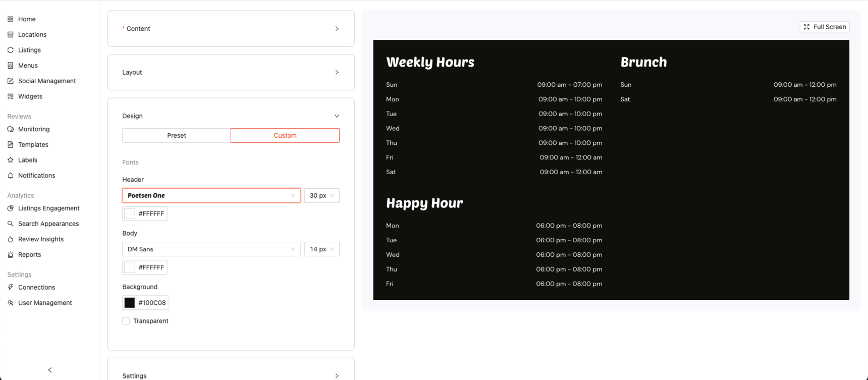Go to Locations in the sidebar

[x=32, y=35]
